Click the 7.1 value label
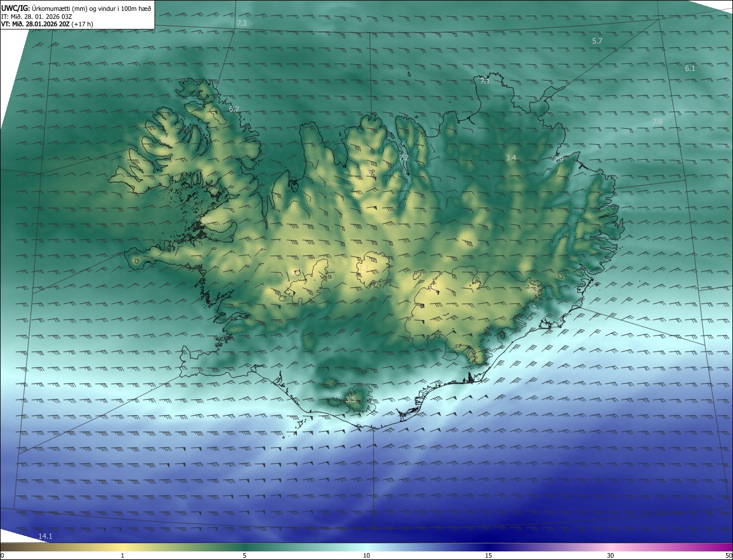 click(485, 81)
